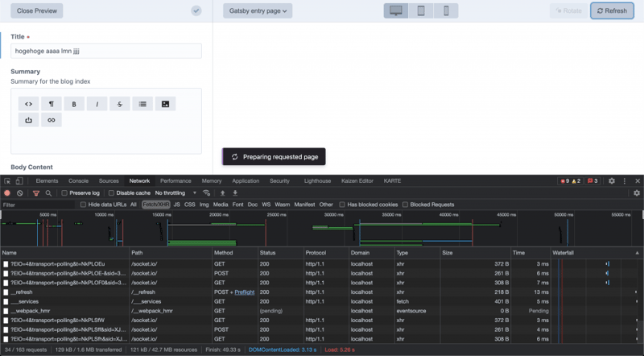Click the Close Preview button
Image resolution: width=644 pixels, height=356 pixels.
coord(36,10)
